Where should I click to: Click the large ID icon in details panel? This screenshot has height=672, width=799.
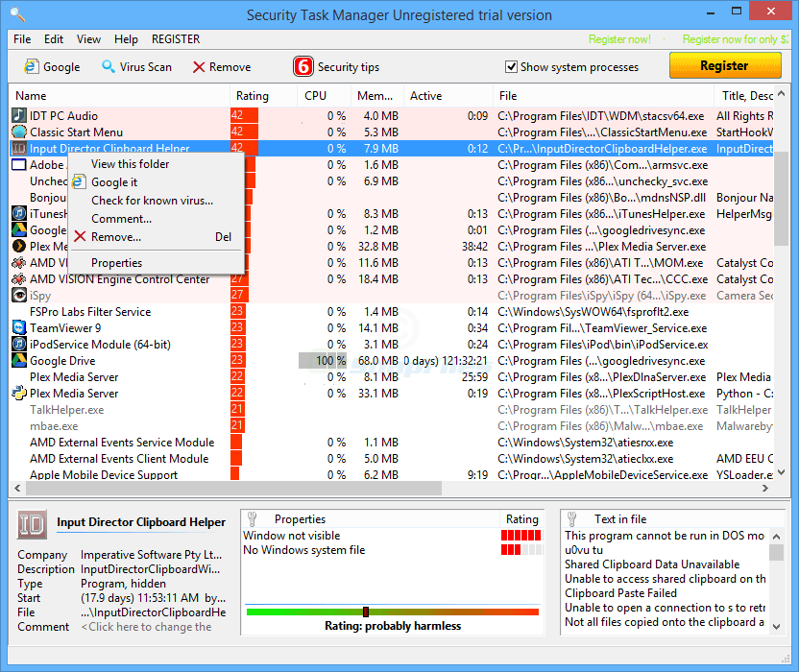coord(32,524)
